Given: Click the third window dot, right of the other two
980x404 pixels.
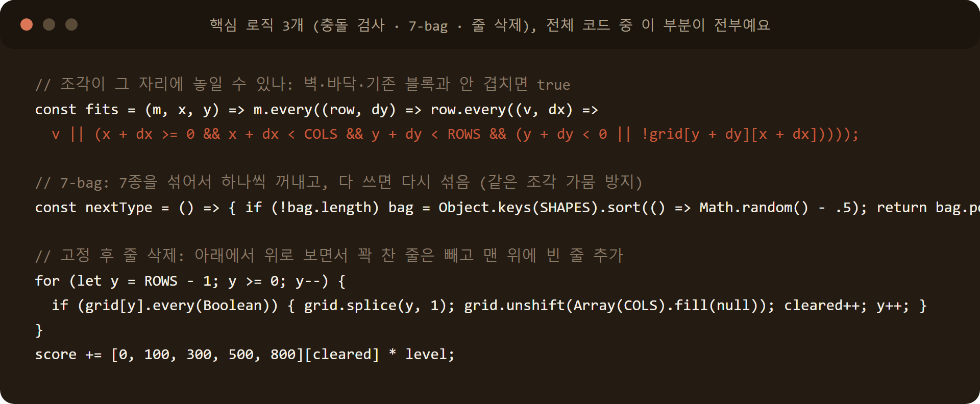Looking at the screenshot, I should [71, 24].
